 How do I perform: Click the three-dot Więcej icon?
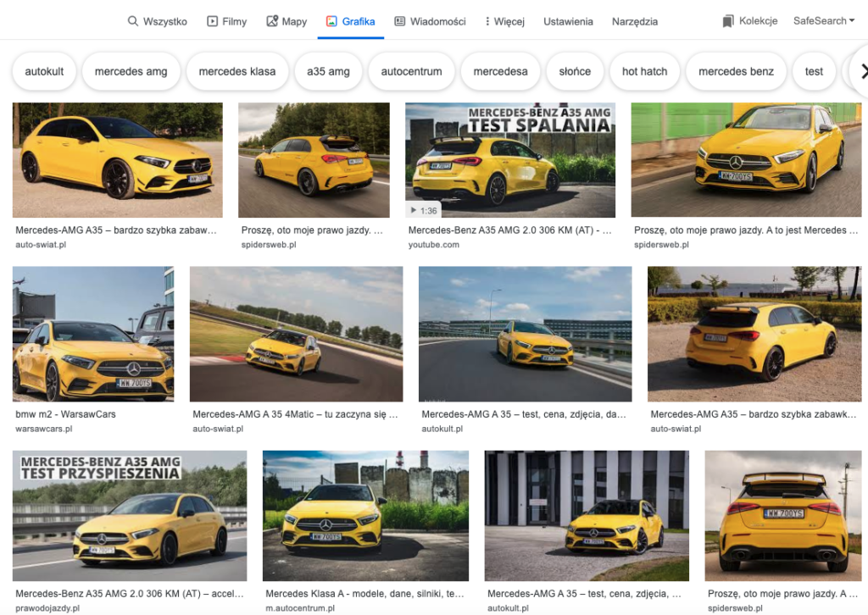click(487, 21)
